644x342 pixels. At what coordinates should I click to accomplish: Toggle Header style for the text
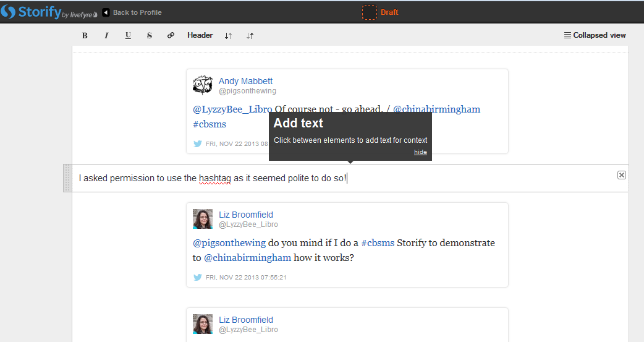pyautogui.click(x=200, y=36)
